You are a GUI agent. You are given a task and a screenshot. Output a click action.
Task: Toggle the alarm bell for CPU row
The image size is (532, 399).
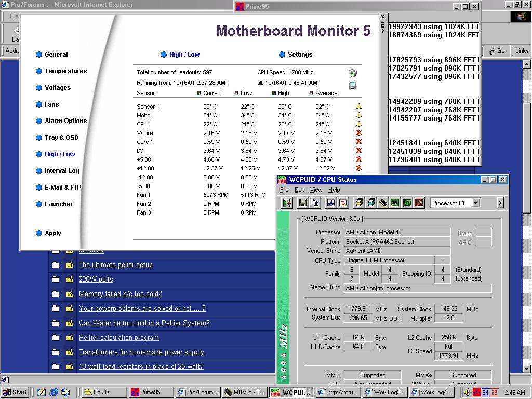358,124
